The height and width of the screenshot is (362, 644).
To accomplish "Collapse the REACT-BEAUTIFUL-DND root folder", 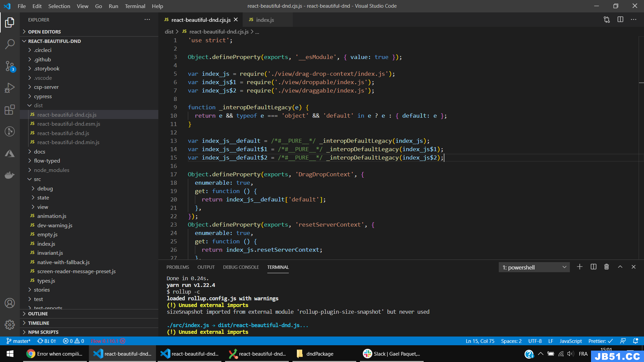I will (x=89, y=41).
